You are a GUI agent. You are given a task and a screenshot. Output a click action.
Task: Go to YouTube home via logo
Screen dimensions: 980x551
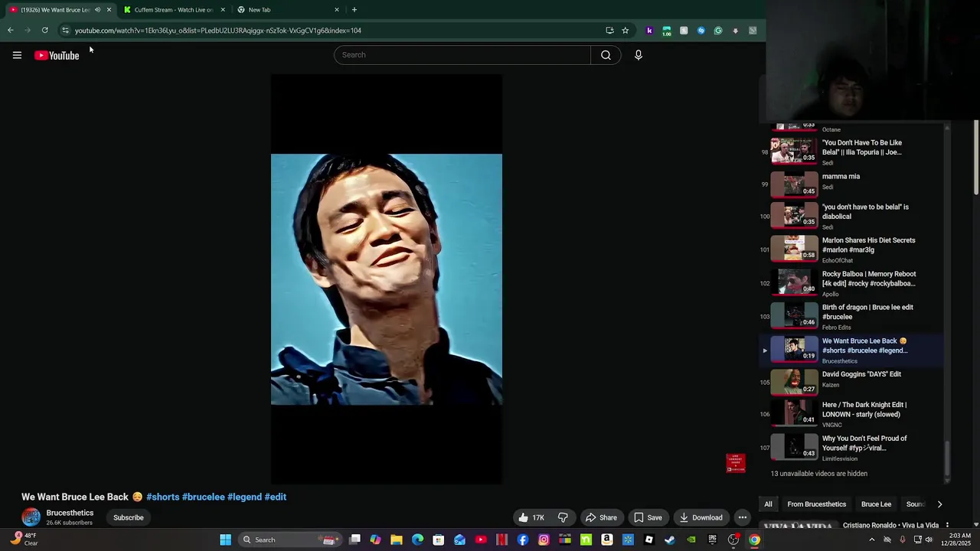click(57, 55)
